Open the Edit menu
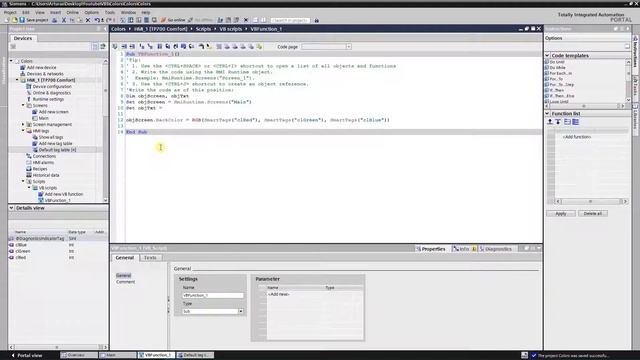Viewport: 640px width, 360px height. (x=26, y=12)
